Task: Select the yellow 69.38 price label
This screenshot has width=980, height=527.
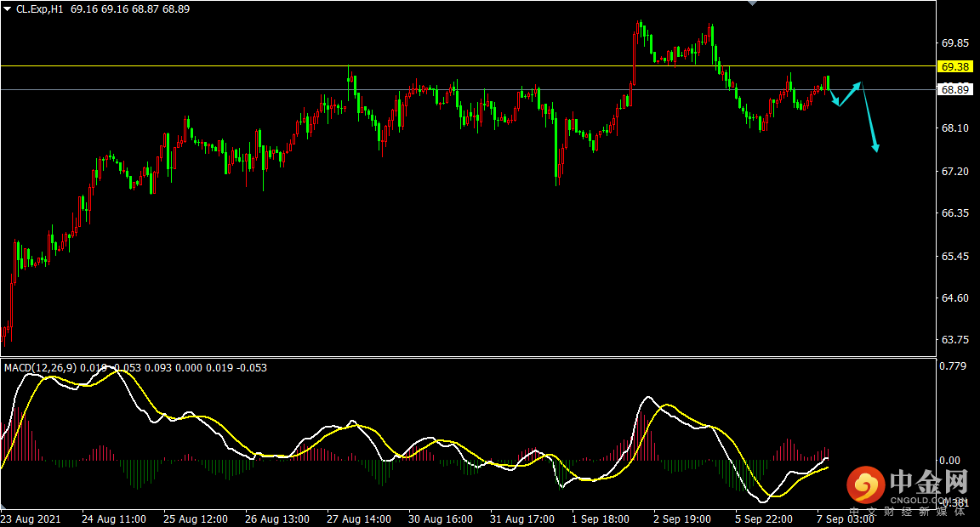Action: point(954,66)
